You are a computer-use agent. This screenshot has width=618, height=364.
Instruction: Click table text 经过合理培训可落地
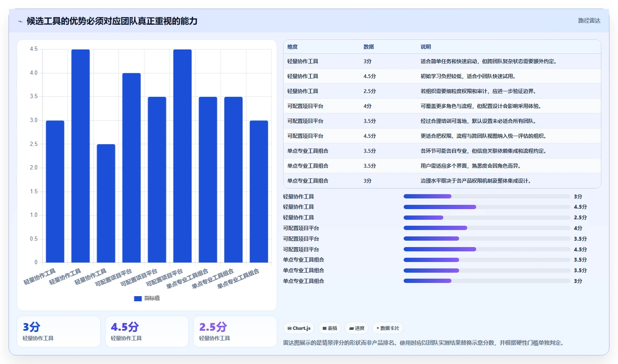(x=444, y=121)
